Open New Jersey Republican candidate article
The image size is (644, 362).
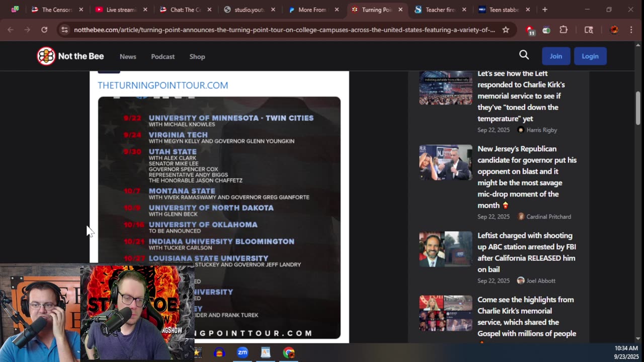pyautogui.click(x=527, y=177)
